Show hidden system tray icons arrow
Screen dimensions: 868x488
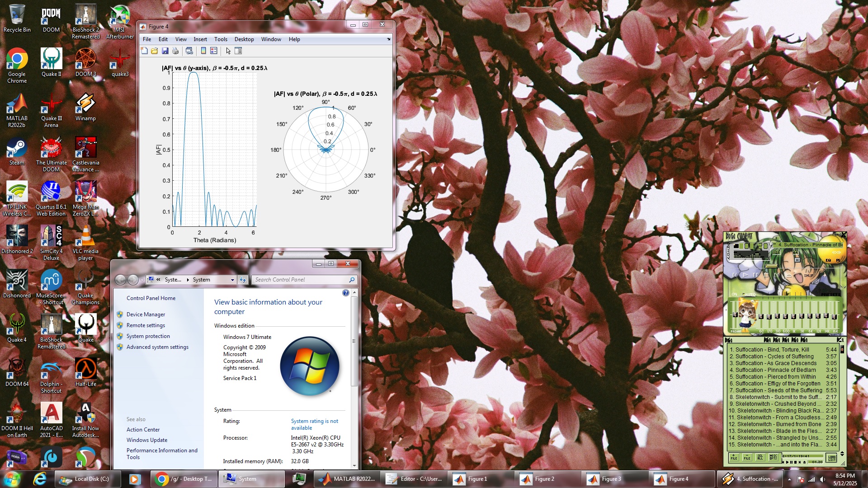[x=789, y=479]
